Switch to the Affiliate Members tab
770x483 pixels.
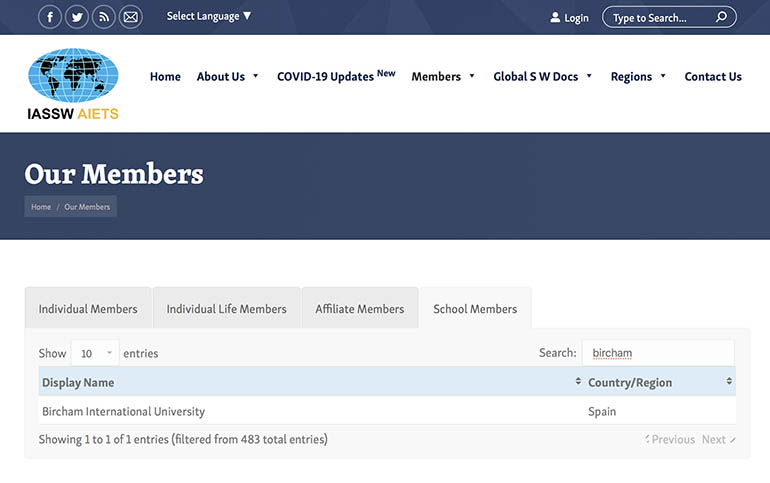coord(360,308)
